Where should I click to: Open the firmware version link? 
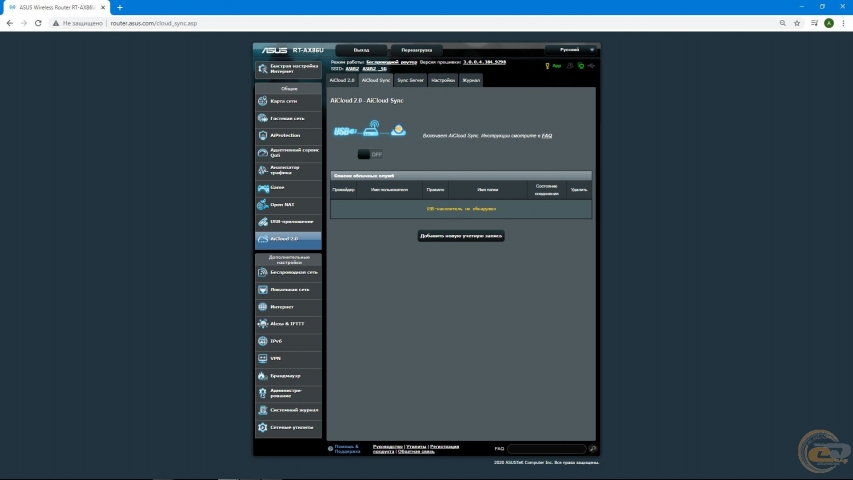point(485,62)
